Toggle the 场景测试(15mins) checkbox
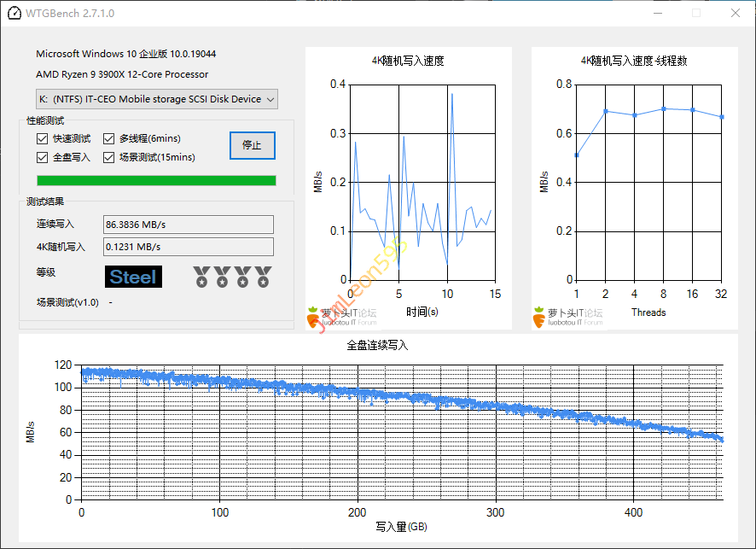 (x=109, y=157)
